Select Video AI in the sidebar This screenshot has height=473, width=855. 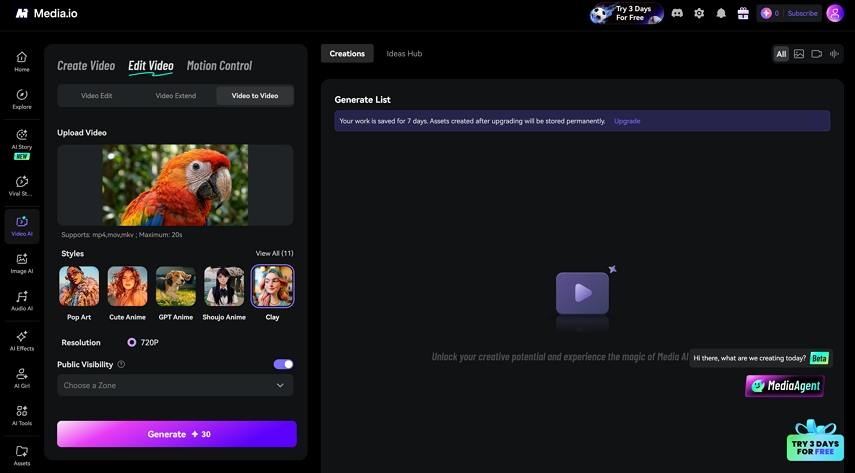(22, 226)
